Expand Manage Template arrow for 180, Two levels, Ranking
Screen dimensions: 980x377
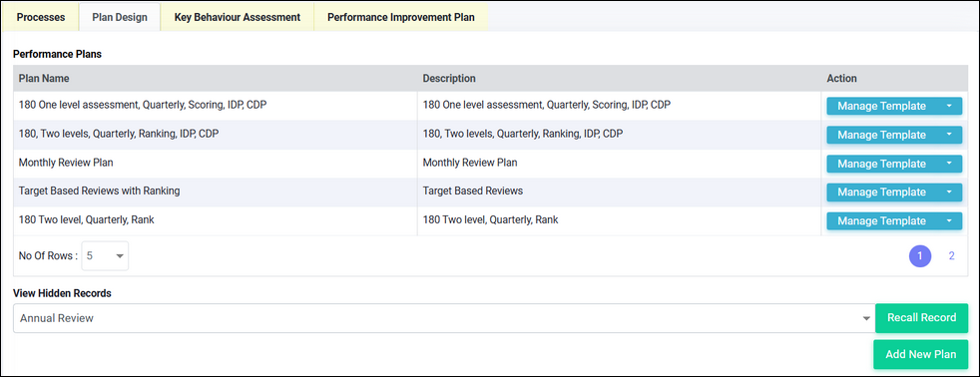949,135
